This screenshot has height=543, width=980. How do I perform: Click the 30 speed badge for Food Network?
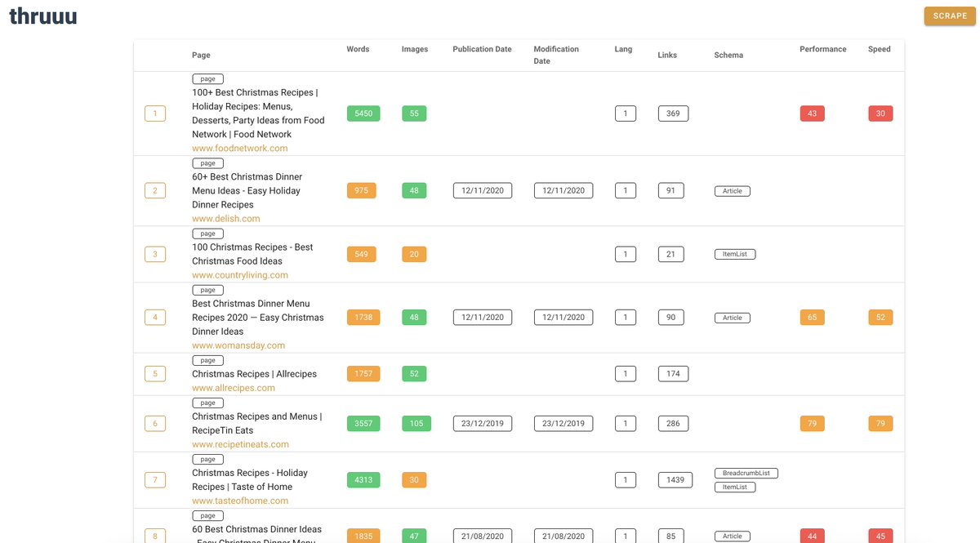[x=880, y=113]
